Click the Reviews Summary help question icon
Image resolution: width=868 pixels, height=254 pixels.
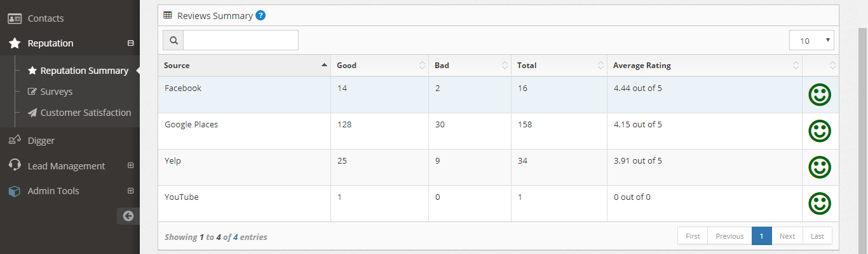click(261, 16)
